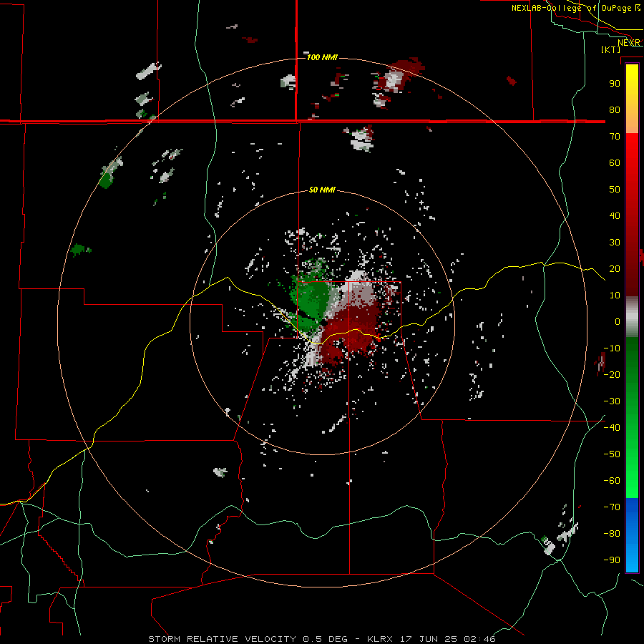Screen dimensions: 644x644
Task: Click the "KLRX" station identifier in footer
Action: 379,639
